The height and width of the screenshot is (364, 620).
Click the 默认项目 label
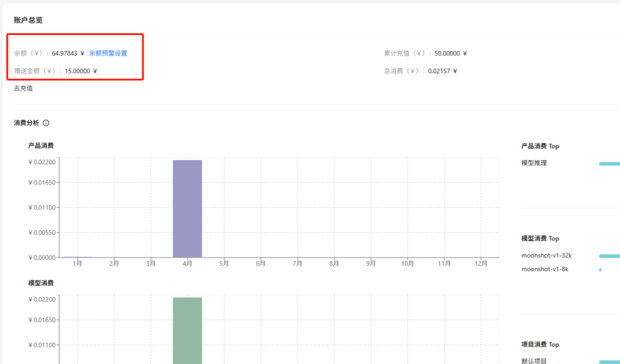(534, 361)
